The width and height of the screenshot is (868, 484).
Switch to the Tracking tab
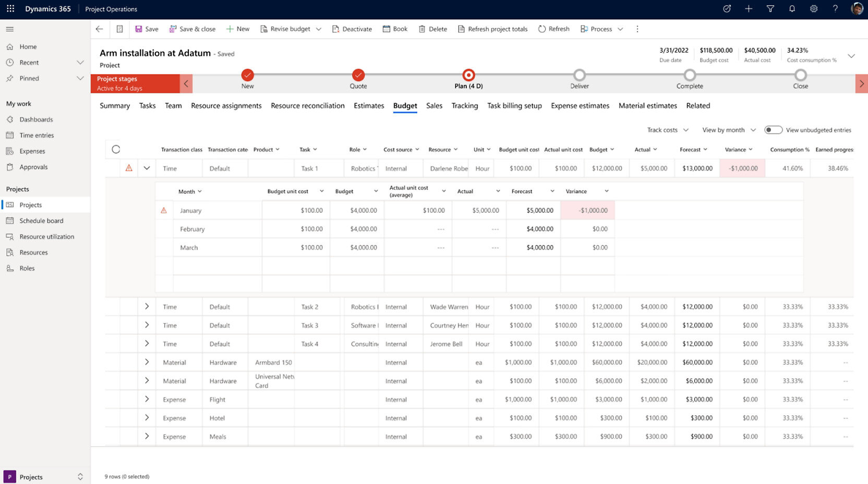464,105
